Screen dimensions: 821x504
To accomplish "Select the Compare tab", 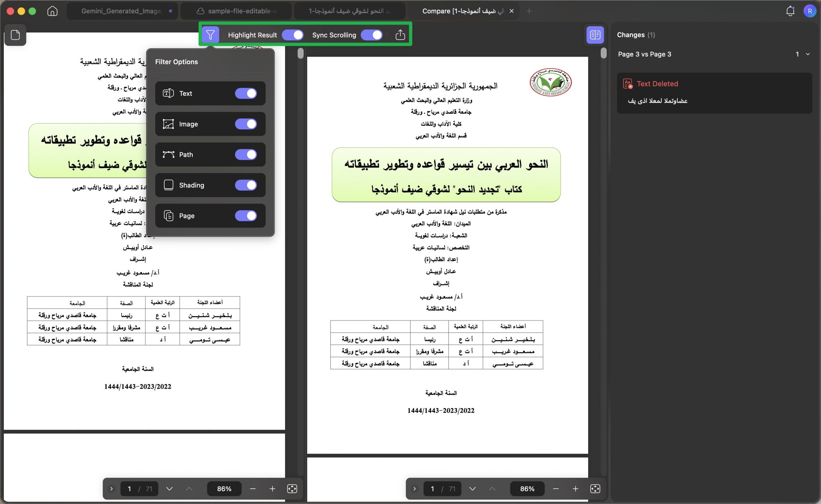I will (x=463, y=11).
